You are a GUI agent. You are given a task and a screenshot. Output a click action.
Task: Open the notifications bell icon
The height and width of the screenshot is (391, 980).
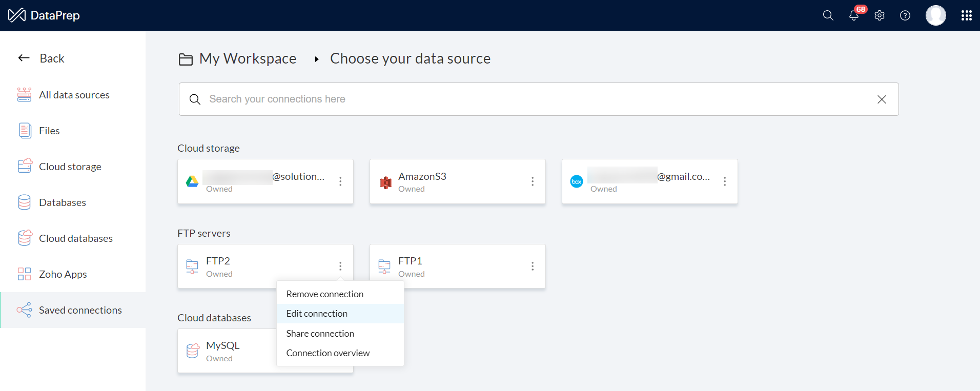pyautogui.click(x=853, y=16)
